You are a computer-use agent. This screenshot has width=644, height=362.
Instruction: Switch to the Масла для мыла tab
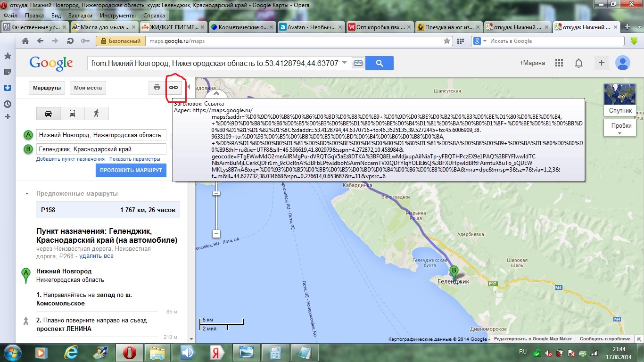pos(104,27)
